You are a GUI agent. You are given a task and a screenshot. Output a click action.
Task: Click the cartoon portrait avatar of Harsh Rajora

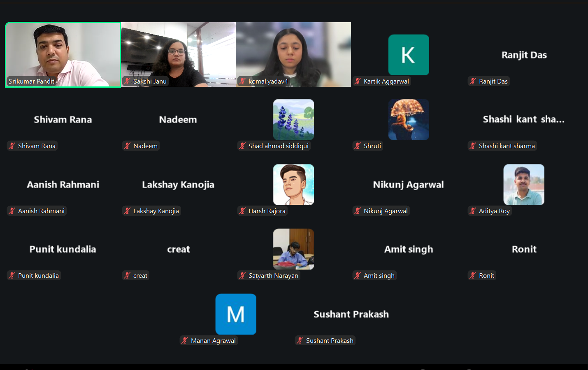pos(293,184)
